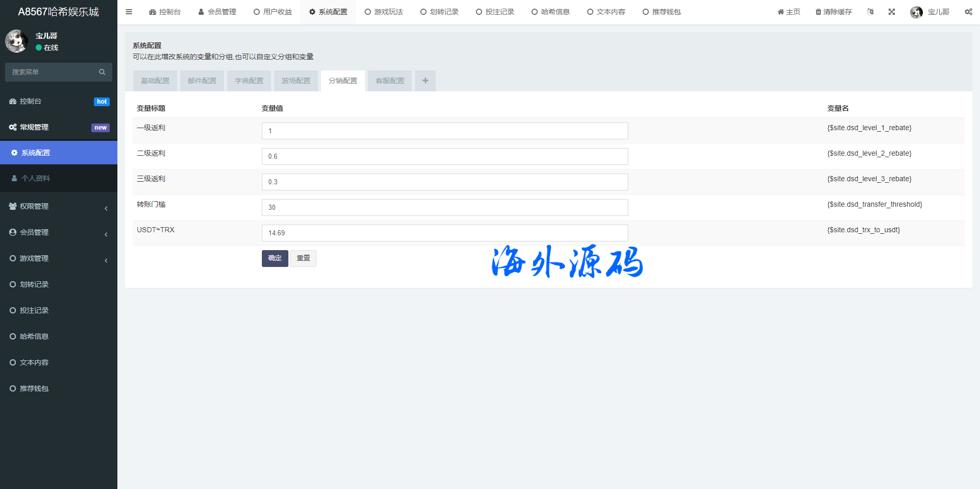Expand the 会员管理 sidebar menu
This screenshot has height=489, width=980.
point(58,232)
